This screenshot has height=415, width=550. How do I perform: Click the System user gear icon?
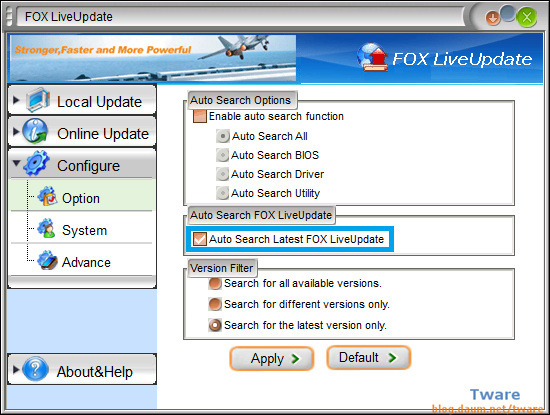pyautogui.click(x=47, y=228)
